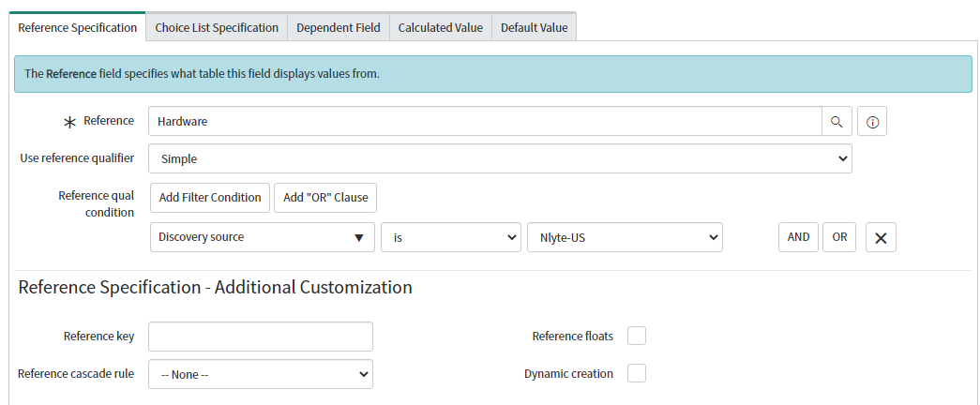Switch to the Choice List Specification tab
Viewport: 980px width, 405px height.
217,27
